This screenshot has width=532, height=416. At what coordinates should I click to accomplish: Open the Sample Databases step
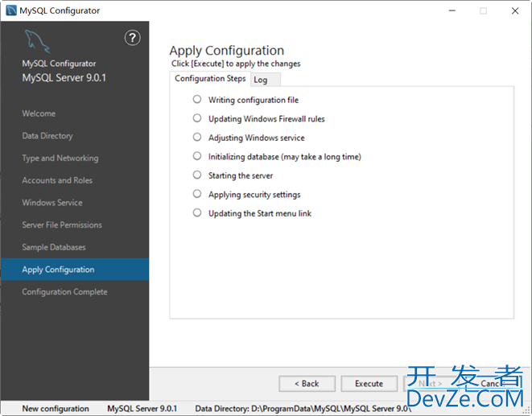(x=54, y=247)
